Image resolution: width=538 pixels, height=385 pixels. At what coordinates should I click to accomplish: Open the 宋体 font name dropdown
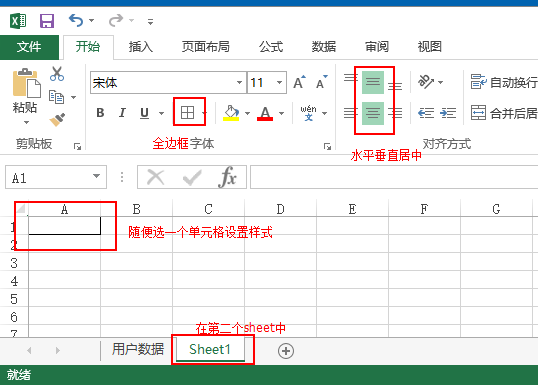pos(239,83)
